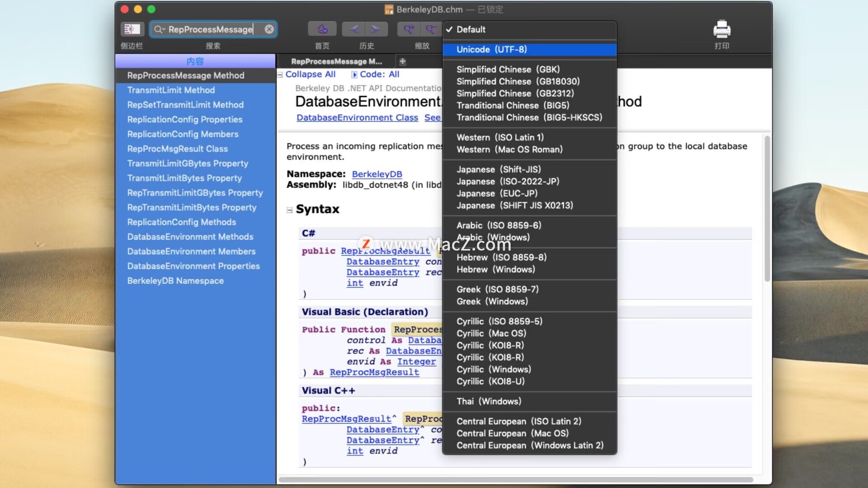Select Simplified Chinese (GBK) encoding
868x488 pixels.
tap(529, 69)
